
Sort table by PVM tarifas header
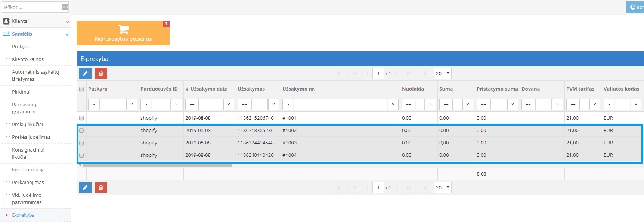pyautogui.click(x=580, y=89)
